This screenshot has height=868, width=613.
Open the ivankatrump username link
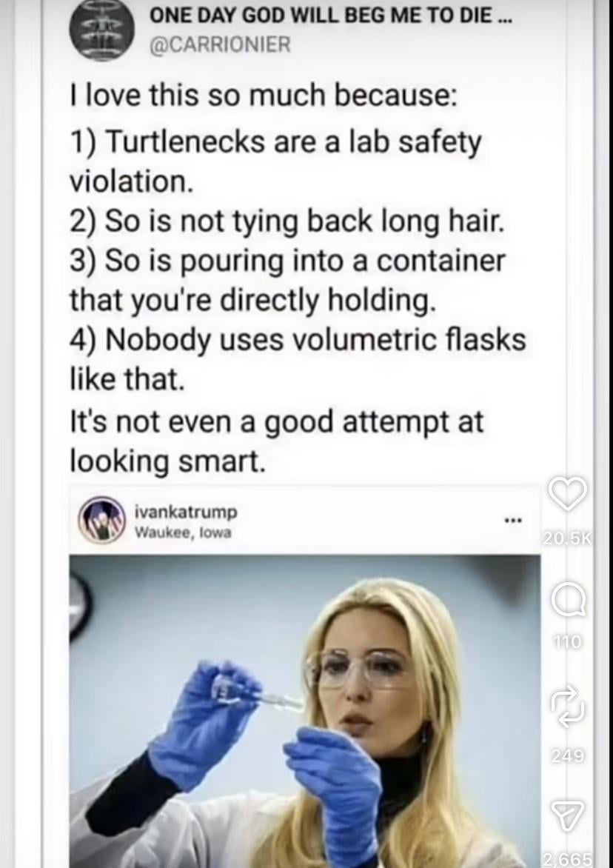point(187,512)
